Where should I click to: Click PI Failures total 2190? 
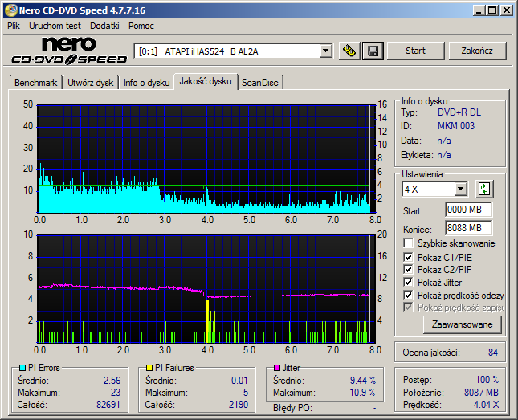coord(239,405)
